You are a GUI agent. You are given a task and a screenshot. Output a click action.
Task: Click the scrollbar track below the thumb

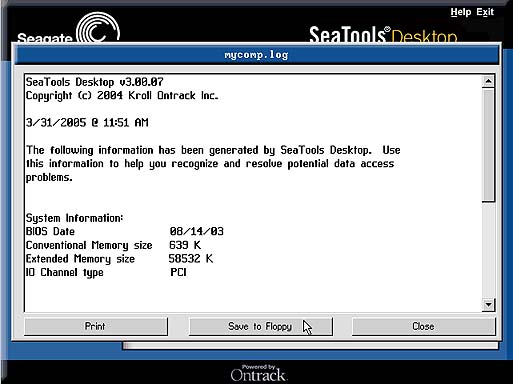[x=488, y=250]
